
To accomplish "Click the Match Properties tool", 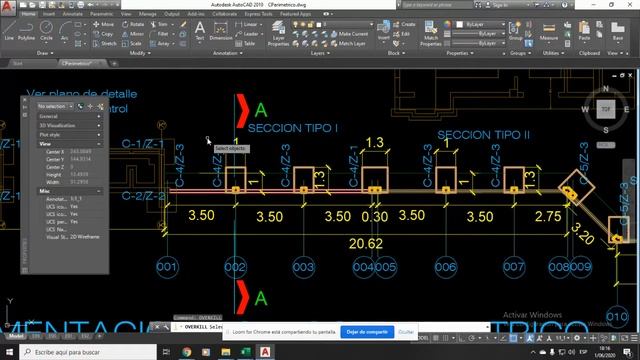I will click(431, 33).
